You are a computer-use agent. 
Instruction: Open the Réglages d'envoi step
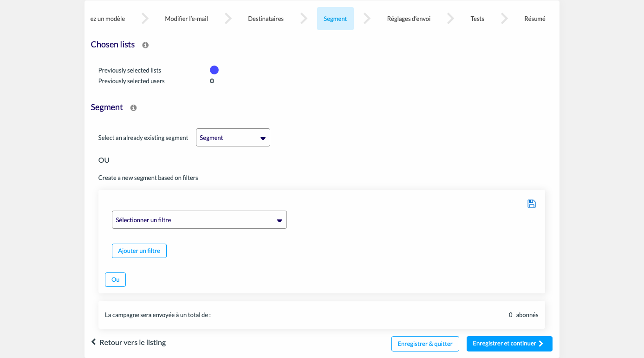409,19
